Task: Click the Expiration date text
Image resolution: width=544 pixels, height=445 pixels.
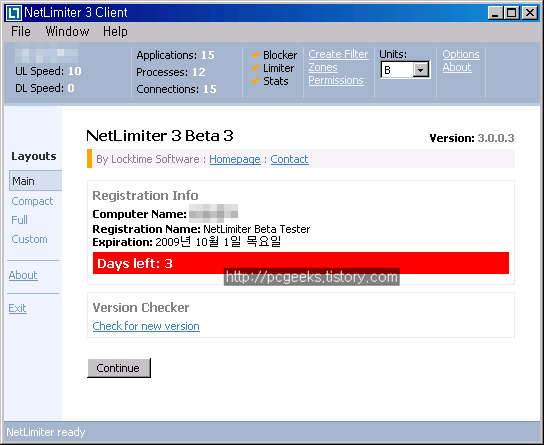Action: 187,242
